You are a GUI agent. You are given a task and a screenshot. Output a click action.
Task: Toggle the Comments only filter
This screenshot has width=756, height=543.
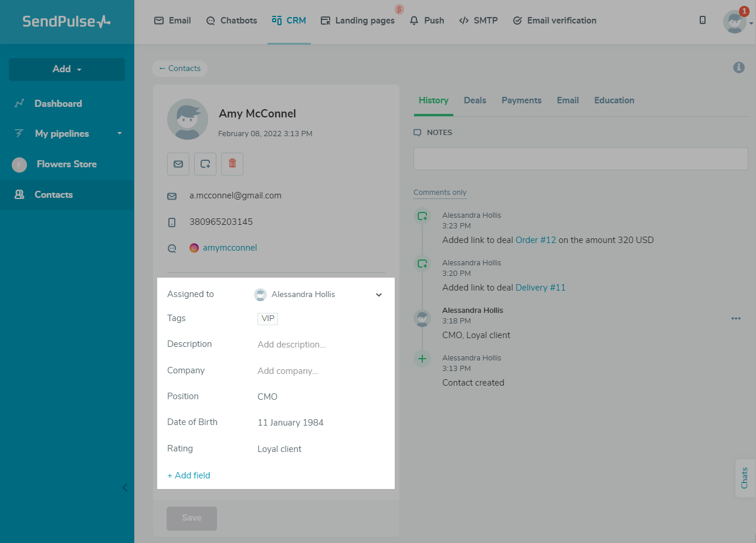click(x=440, y=193)
